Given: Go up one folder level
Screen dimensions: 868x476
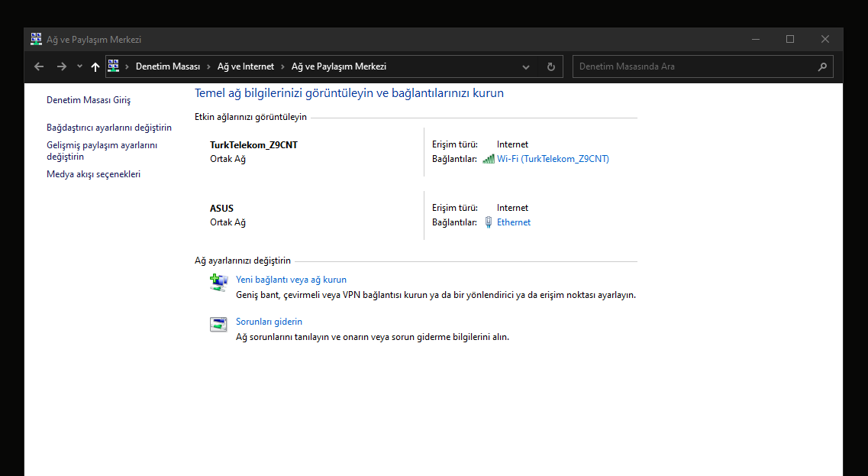Looking at the screenshot, I should pos(95,66).
